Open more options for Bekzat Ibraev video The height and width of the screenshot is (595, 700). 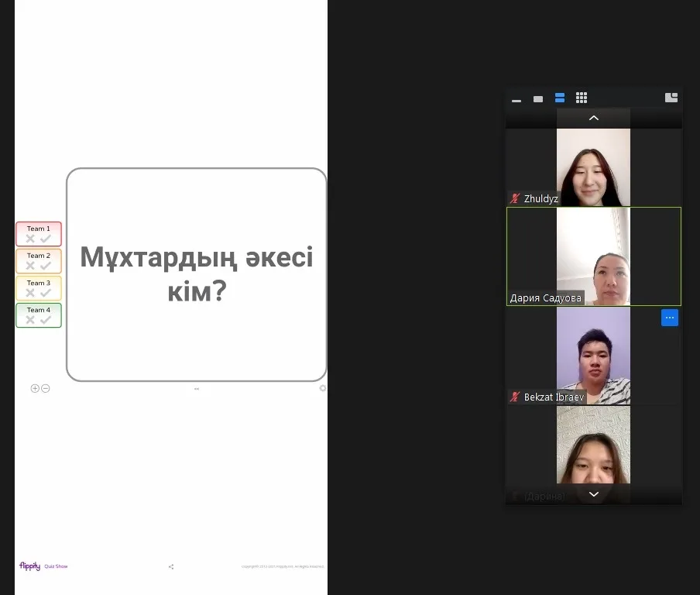tap(670, 318)
